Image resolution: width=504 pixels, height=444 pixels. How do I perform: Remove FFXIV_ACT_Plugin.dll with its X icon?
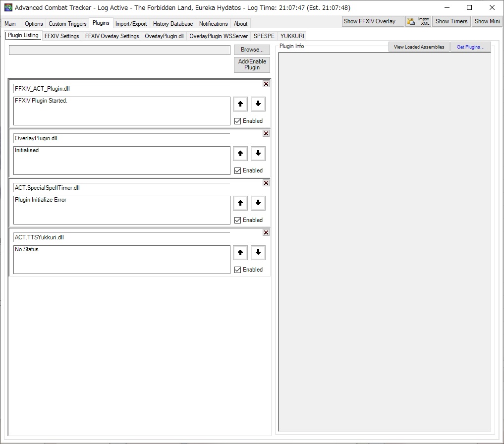click(266, 84)
